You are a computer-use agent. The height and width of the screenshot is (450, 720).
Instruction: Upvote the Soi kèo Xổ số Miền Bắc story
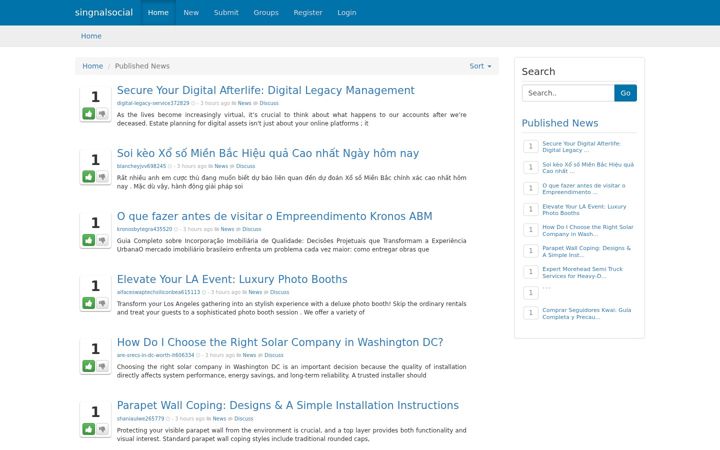tap(89, 176)
